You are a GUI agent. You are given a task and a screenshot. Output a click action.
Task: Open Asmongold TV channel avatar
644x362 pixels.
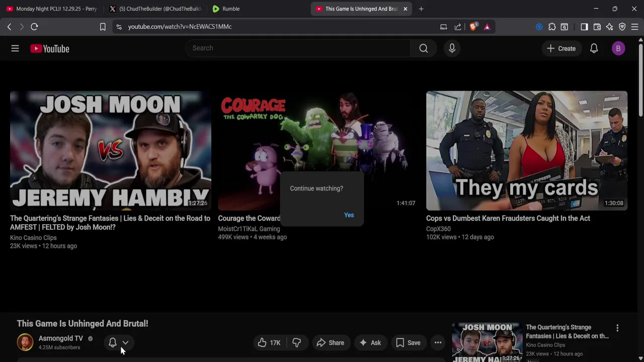point(25,342)
